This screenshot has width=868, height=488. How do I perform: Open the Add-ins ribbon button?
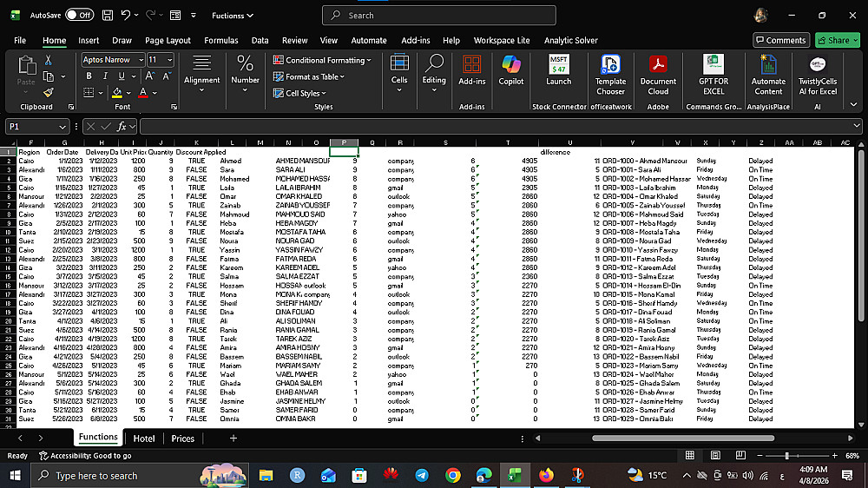point(471,70)
